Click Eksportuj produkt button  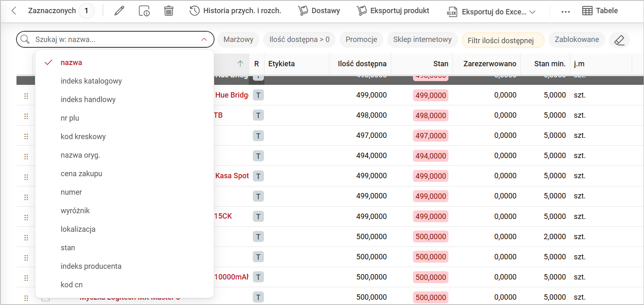(x=393, y=11)
